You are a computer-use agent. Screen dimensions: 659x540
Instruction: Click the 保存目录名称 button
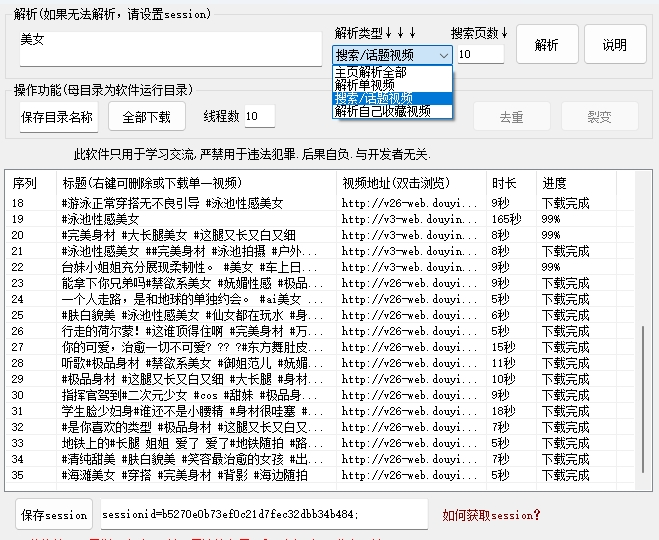tap(58, 117)
